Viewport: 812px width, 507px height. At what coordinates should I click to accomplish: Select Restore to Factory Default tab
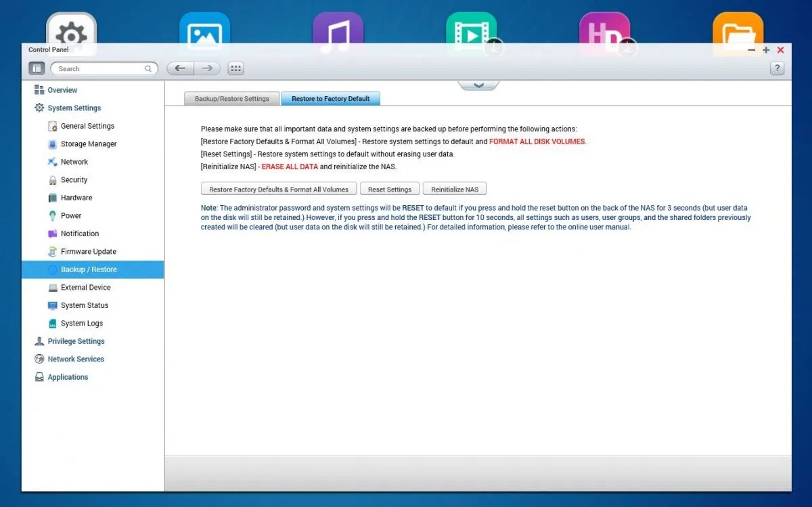tap(331, 99)
